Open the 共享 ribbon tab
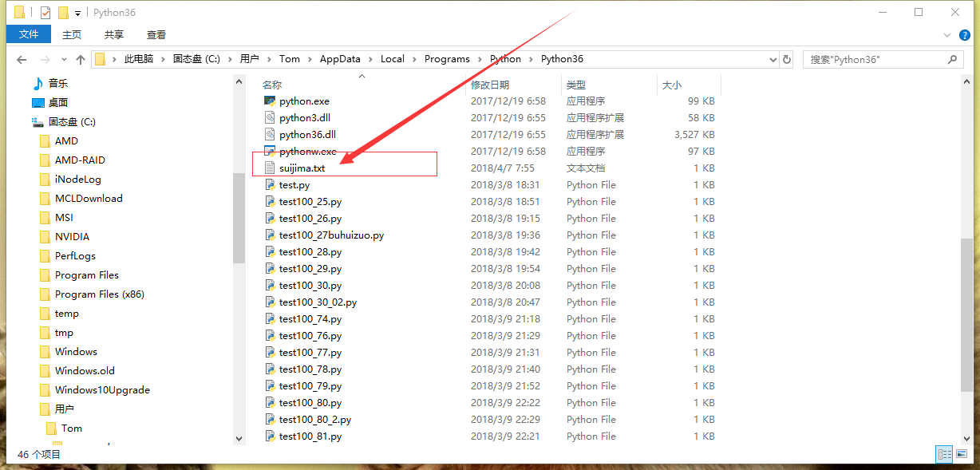Viewport: 980px width, 470px height. tap(114, 34)
